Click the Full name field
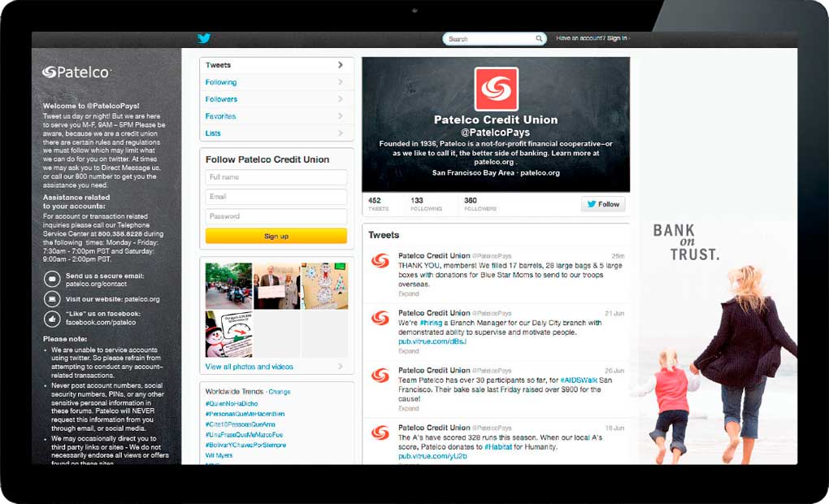829x504 pixels. [276, 177]
